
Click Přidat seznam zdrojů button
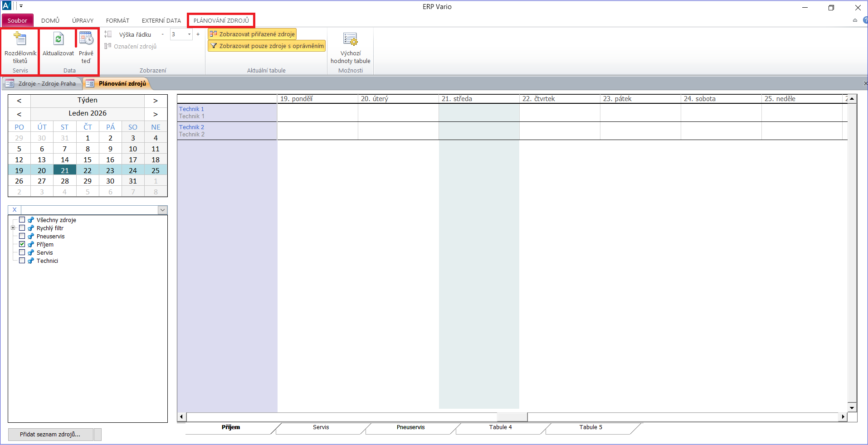(50, 435)
